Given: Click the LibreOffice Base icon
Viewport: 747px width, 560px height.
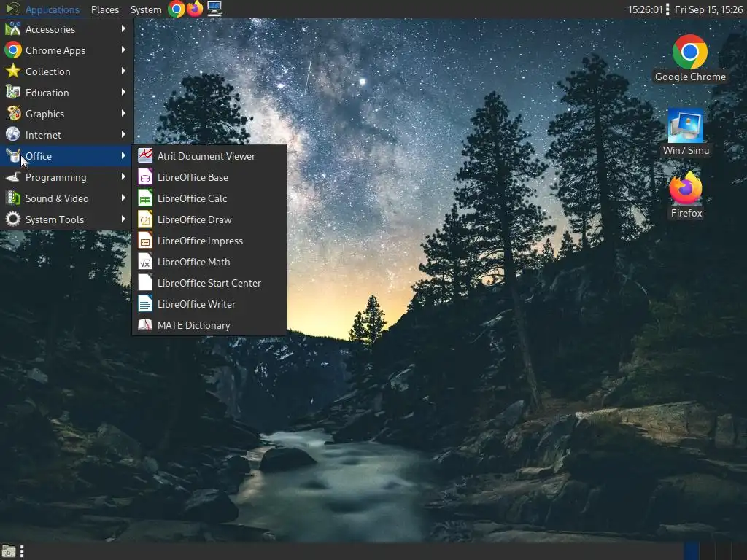Looking at the screenshot, I should point(145,177).
